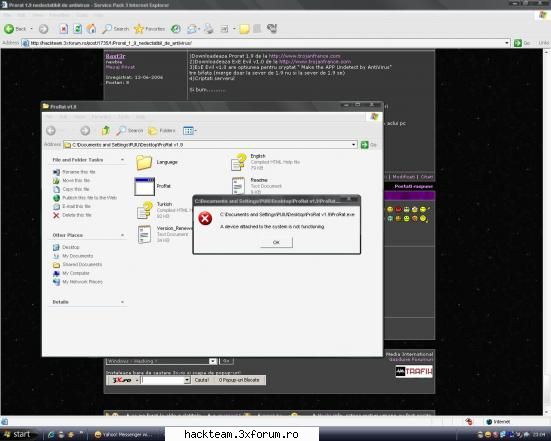Viewport: 551px width, 441px height.
Task: Open the first trojanfrance.com link in post
Action: point(305,56)
